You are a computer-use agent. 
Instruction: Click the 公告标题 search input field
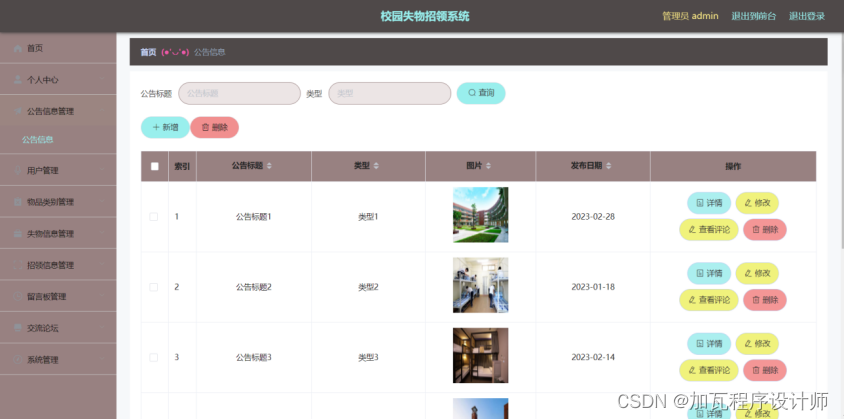pyautogui.click(x=240, y=93)
